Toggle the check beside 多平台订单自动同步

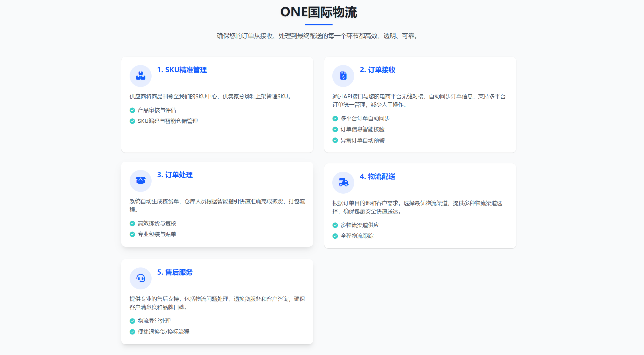[335, 118]
